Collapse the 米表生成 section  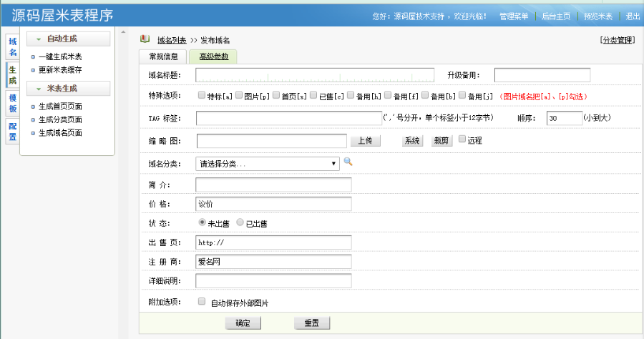[x=68, y=88]
